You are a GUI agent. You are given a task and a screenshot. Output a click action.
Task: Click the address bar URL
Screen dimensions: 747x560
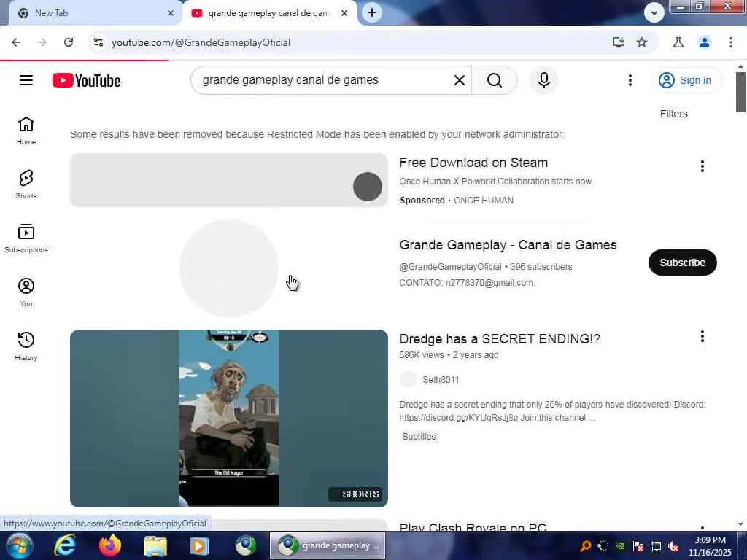point(201,42)
